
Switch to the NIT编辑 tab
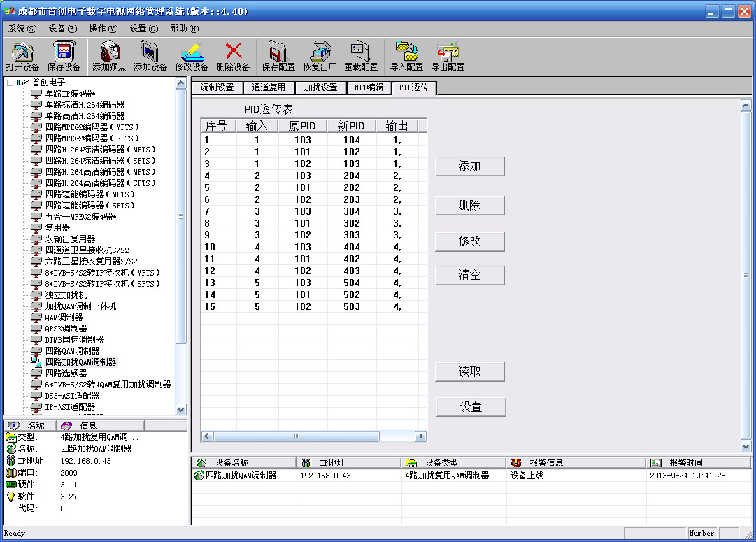369,87
